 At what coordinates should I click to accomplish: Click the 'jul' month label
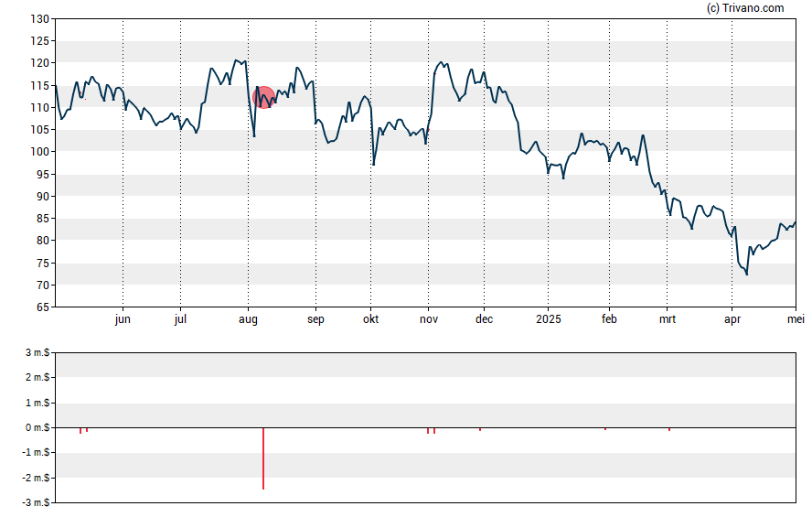click(x=180, y=319)
